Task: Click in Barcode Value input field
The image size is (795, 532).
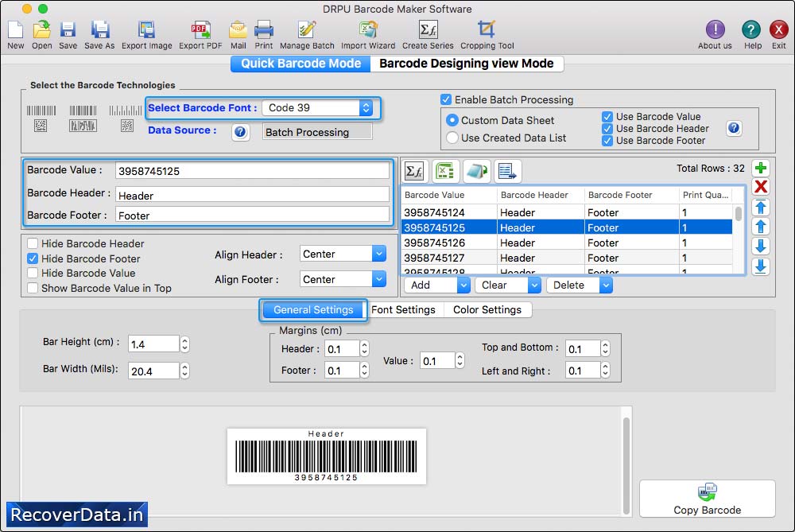Action: 252,171
